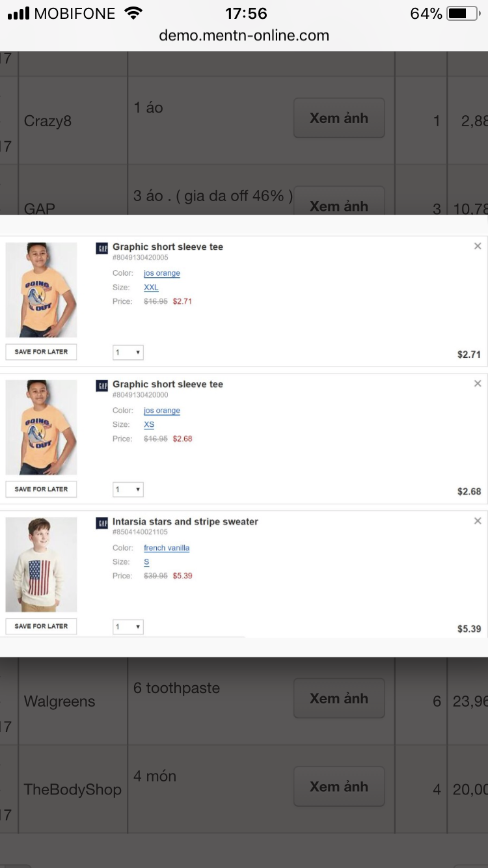Save the Intarsia sweater for later
The image size is (488, 868).
tap(41, 626)
